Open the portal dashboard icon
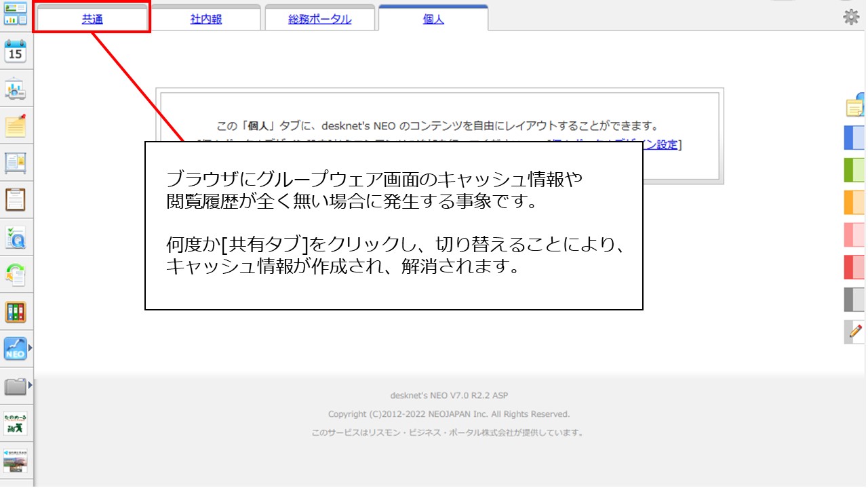The image size is (868, 488). click(15, 14)
